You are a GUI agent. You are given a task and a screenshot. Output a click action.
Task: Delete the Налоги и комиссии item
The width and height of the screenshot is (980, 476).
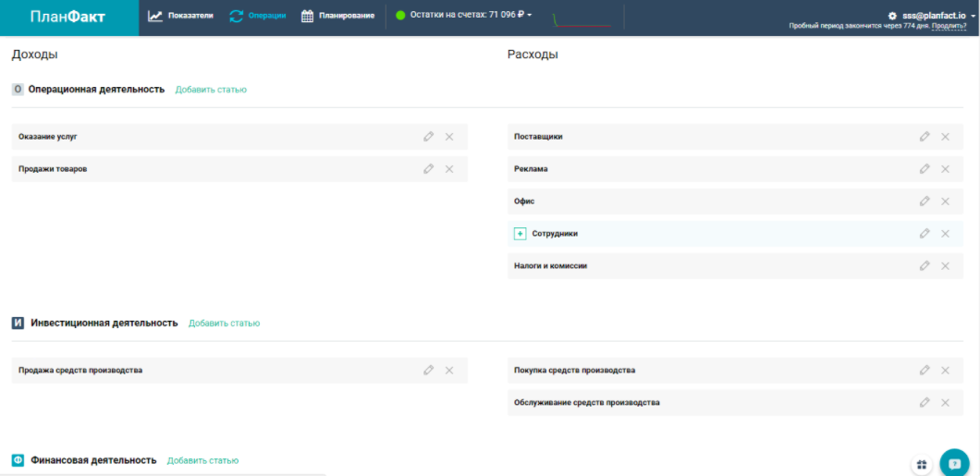click(945, 266)
